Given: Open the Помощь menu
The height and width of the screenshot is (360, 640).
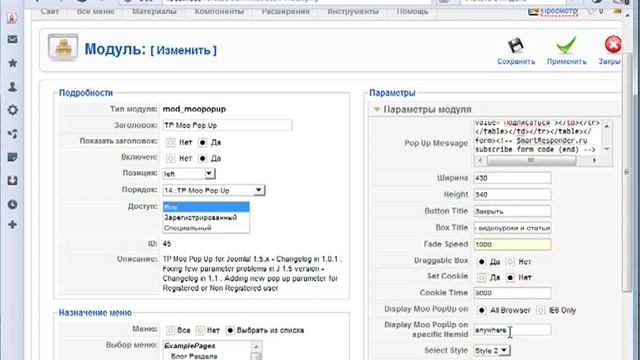Looking at the screenshot, I should [412, 11].
